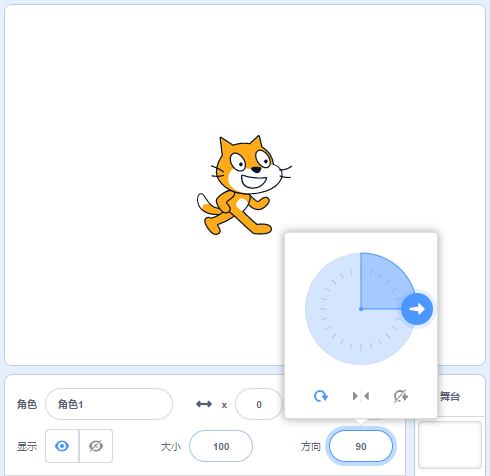Image resolution: width=490 pixels, height=476 pixels.
Task: Click the 大小 size field showing 100
Action: [x=221, y=446]
